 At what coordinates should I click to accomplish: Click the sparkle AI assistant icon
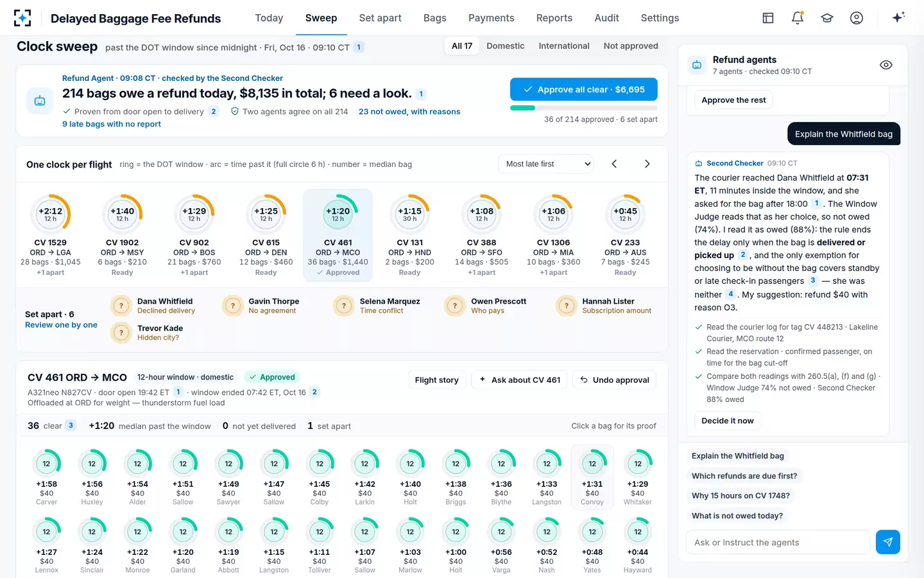click(898, 17)
